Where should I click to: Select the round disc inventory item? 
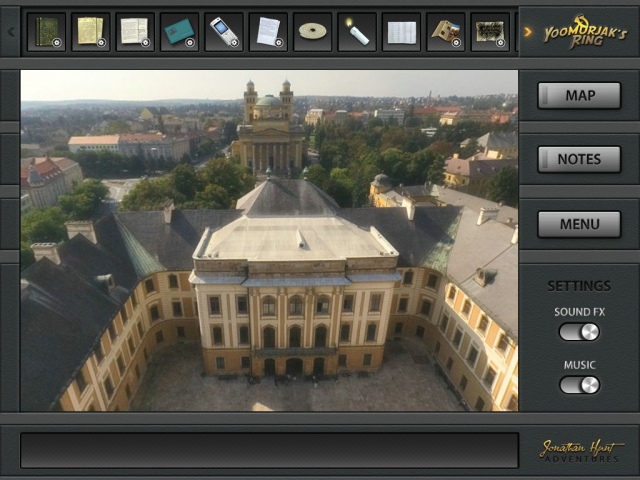(313, 31)
